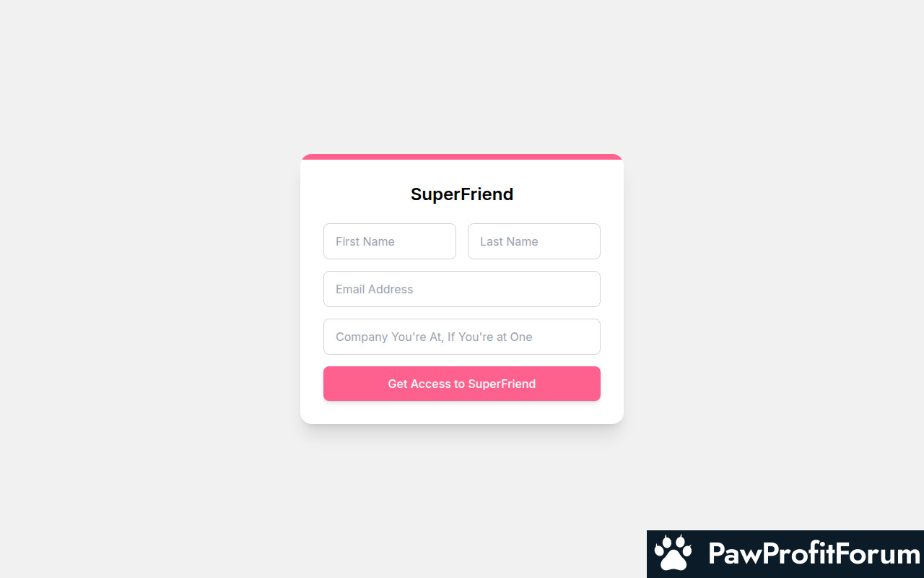Click the paw logo beside PawProfitForum
This screenshot has height=578, width=924.
point(673,553)
